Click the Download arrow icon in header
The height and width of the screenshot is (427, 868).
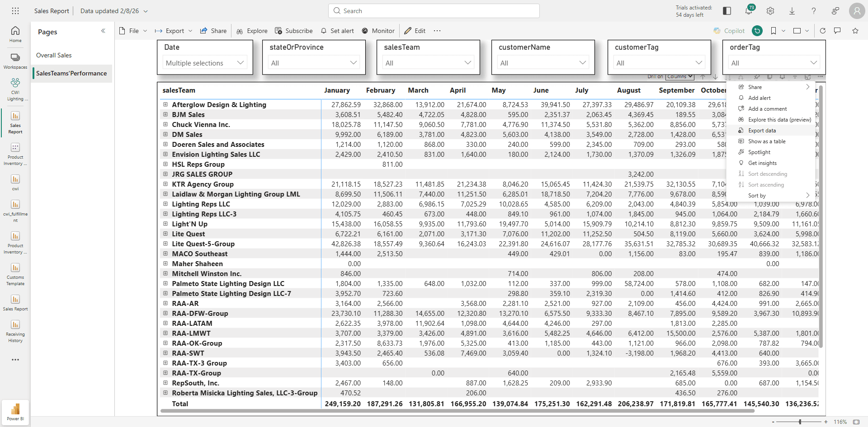[792, 11]
